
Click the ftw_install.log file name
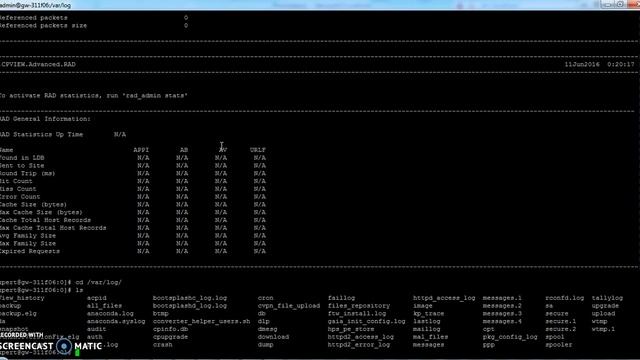357,313
